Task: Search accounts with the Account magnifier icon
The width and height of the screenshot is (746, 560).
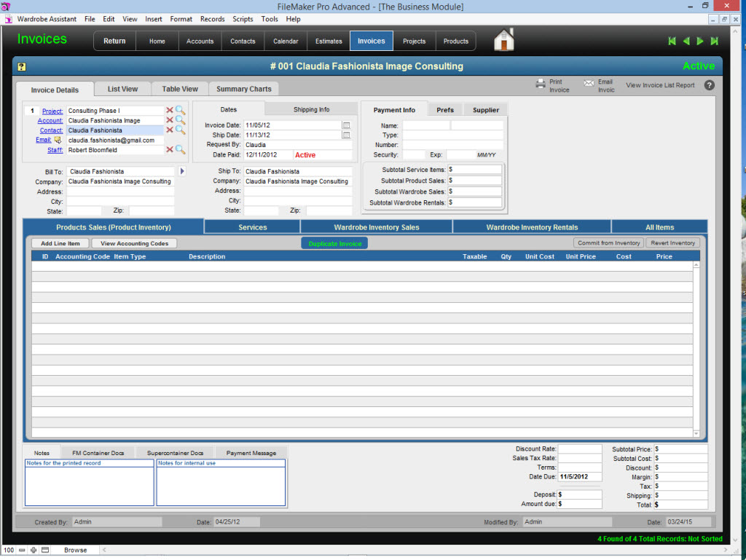Action: pos(180,120)
